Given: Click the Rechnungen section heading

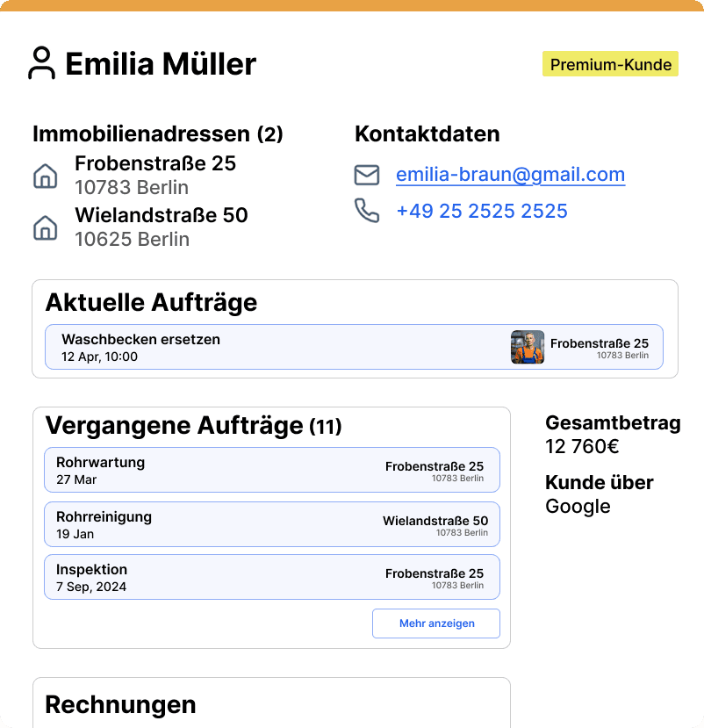Looking at the screenshot, I should (x=120, y=704).
